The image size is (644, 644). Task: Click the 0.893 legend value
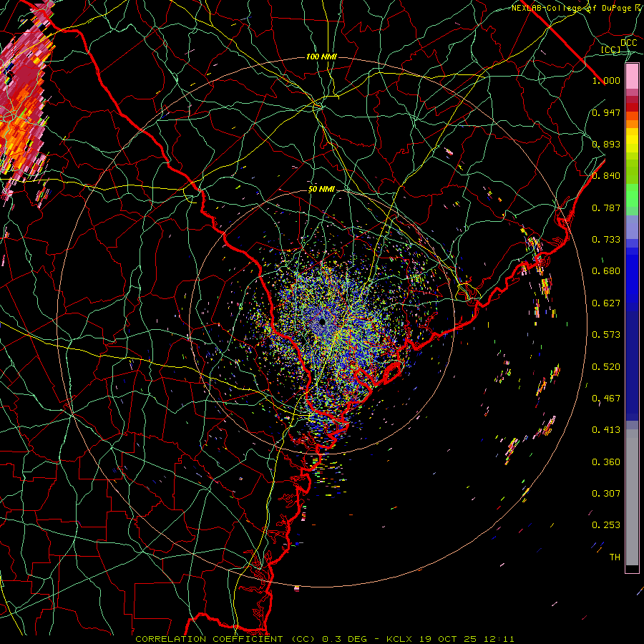coord(606,144)
